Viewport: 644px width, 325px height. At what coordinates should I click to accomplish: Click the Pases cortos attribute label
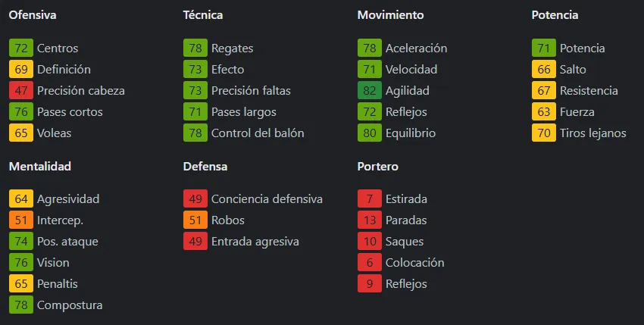70,112
